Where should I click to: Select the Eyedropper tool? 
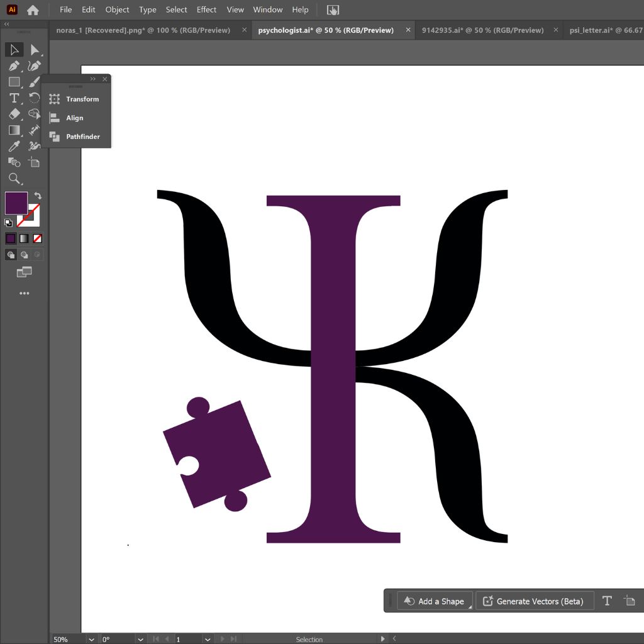point(14,147)
